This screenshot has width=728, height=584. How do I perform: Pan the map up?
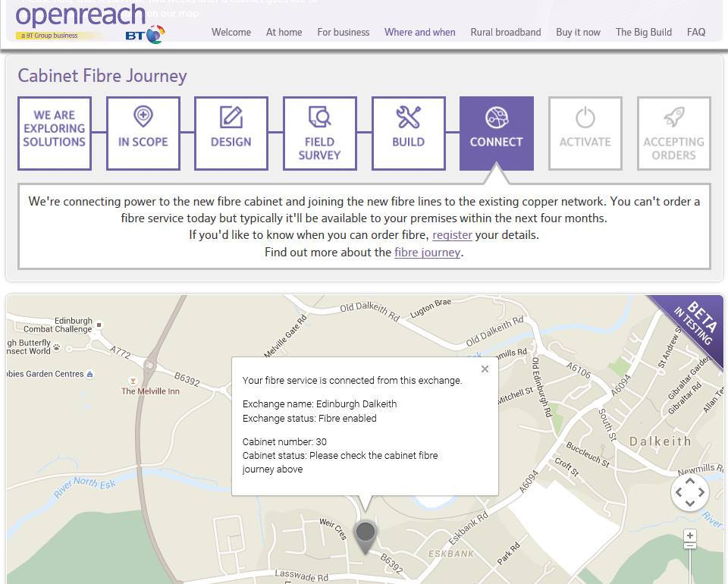(690, 481)
